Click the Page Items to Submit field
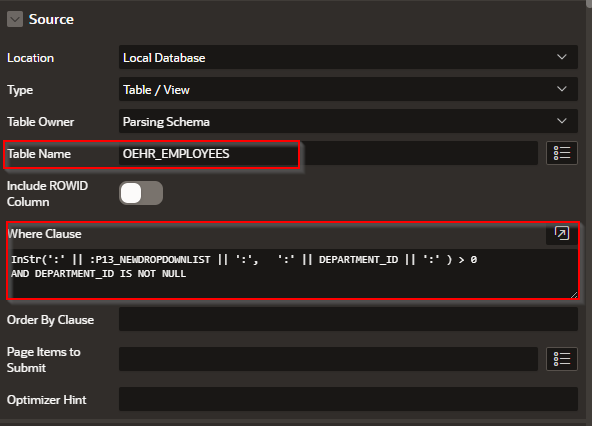 point(328,359)
